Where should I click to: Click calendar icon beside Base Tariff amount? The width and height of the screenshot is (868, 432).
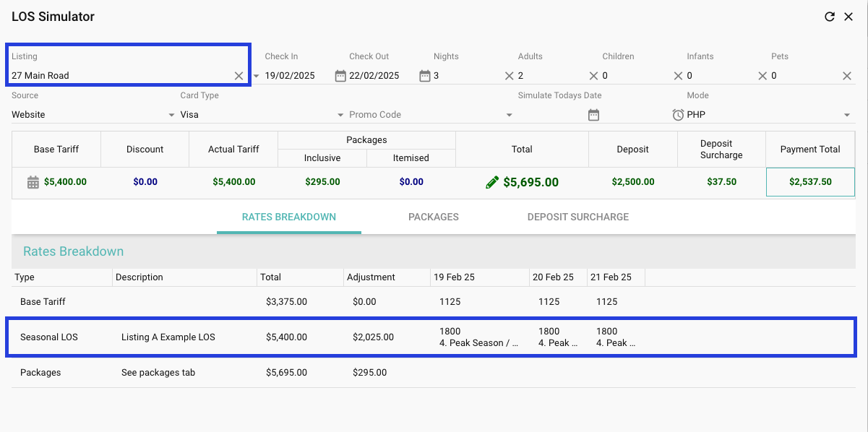pyautogui.click(x=33, y=183)
